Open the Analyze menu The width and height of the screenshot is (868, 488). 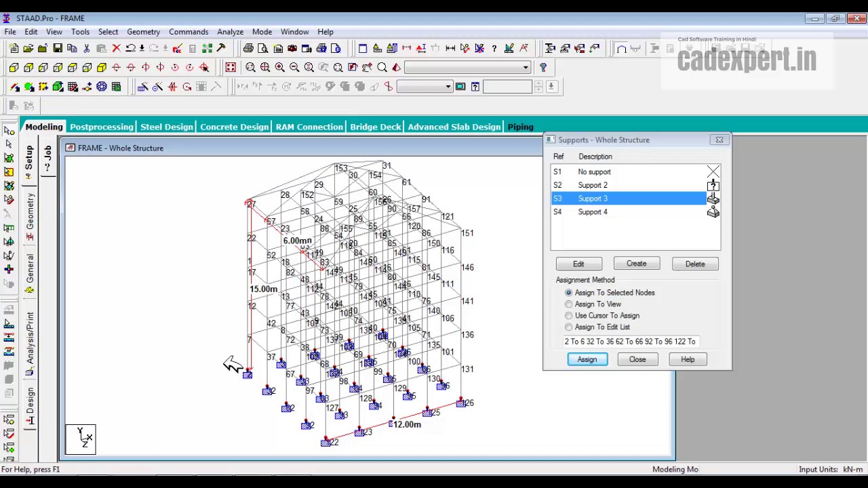[x=231, y=32]
